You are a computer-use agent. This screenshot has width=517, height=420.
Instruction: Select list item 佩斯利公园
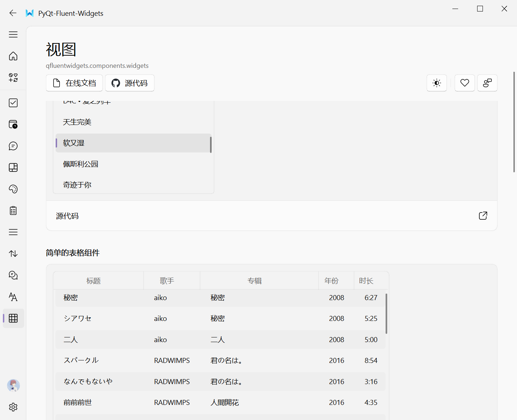pos(133,164)
